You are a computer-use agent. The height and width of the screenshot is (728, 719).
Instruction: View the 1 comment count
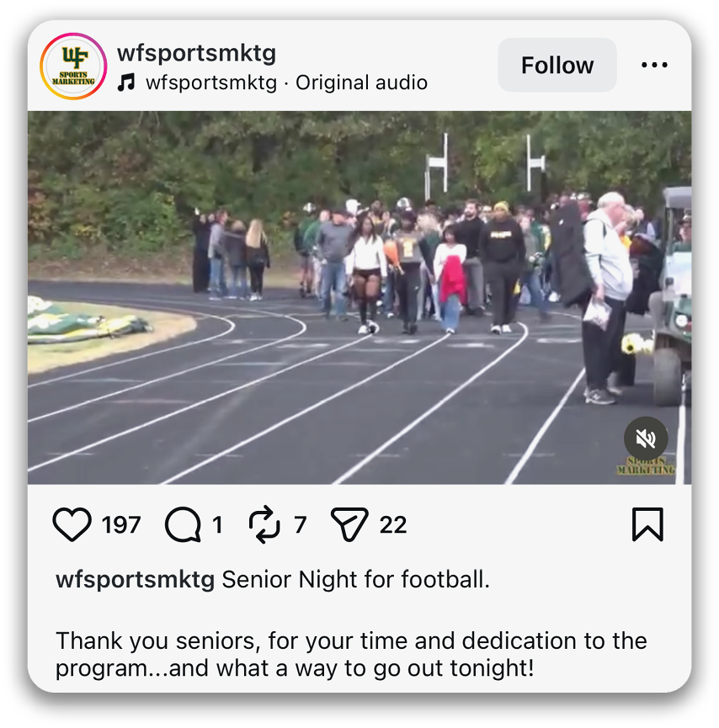pos(217,525)
